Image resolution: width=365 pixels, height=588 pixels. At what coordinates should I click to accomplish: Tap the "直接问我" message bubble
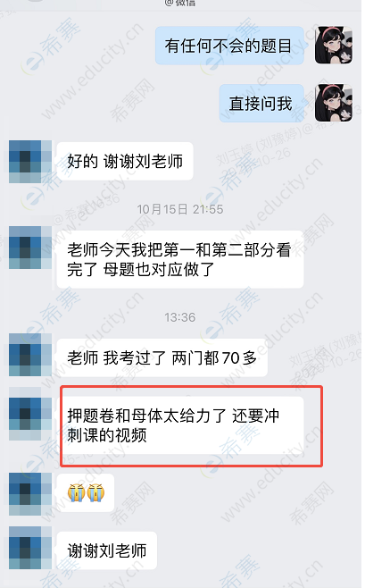[x=261, y=103]
